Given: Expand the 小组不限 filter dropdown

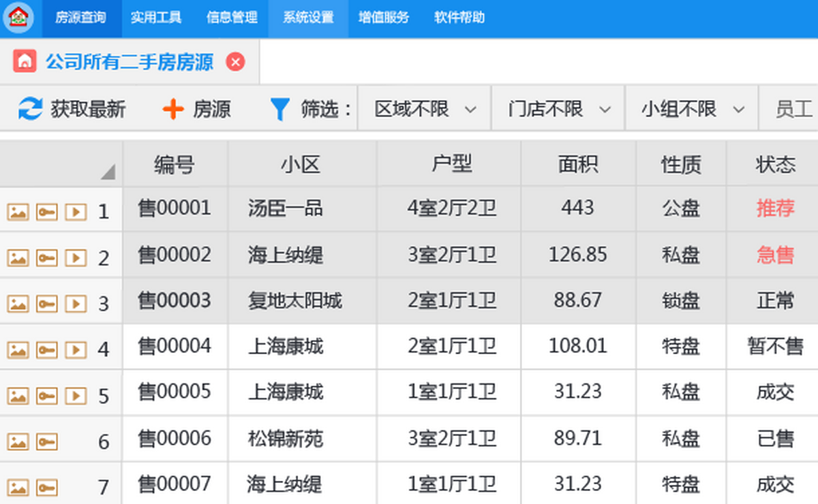Looking at the screenshot, I should point(691,109).
